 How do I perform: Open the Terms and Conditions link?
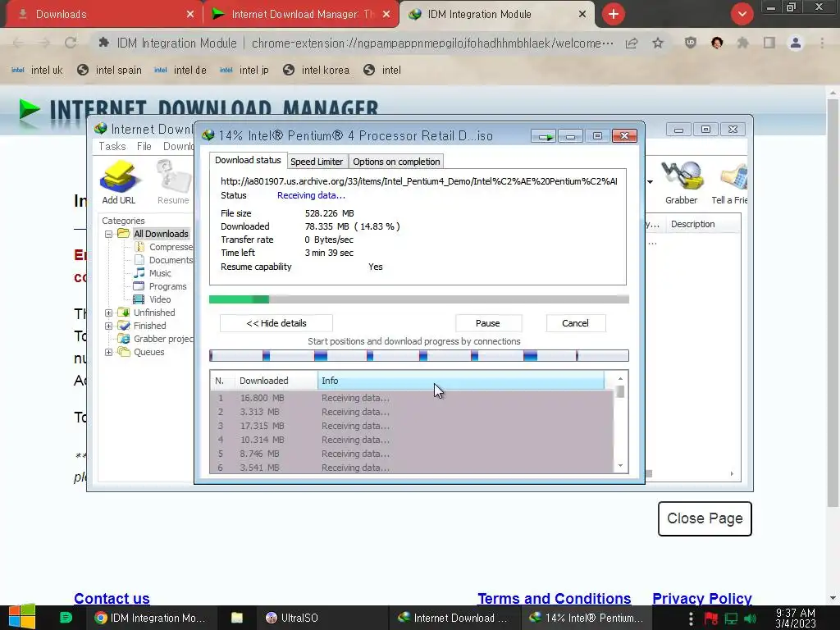click(554, 598)
